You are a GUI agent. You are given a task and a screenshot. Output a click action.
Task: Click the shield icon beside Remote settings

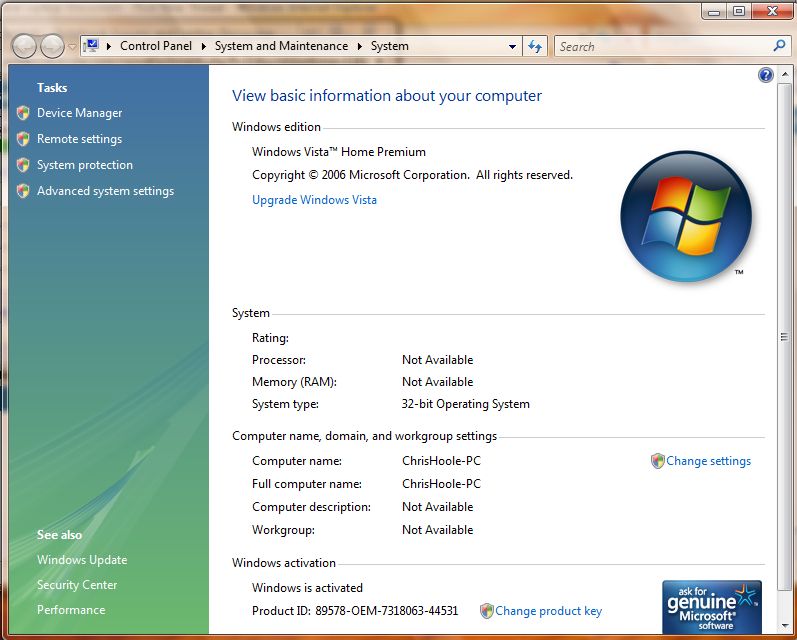point(23,139)
